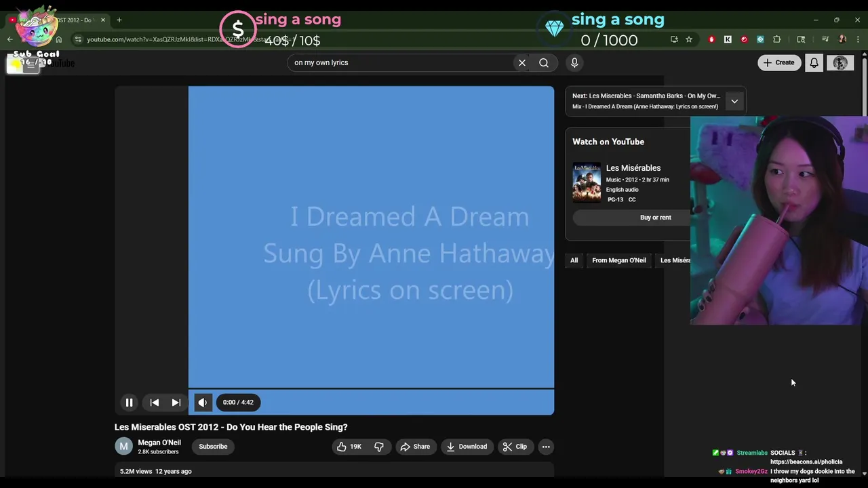Open a new browser tab with plus
Screen dimensions: 868x488
pyautogui.click(x=119, y=20)
